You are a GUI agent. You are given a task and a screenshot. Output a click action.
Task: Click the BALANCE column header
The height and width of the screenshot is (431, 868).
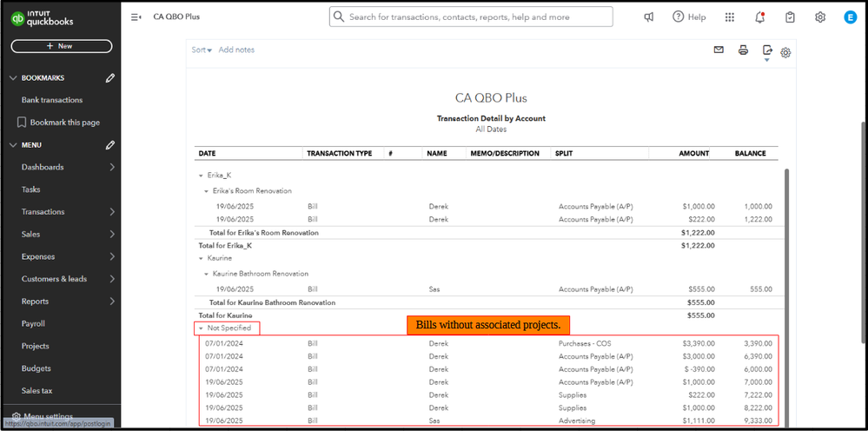pos(750,153)
